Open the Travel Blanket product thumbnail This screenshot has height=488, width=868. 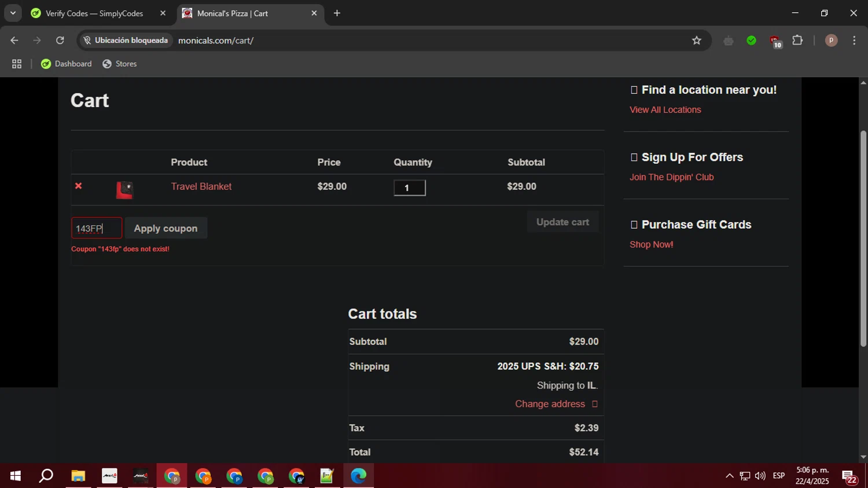[x=124, y=190]
